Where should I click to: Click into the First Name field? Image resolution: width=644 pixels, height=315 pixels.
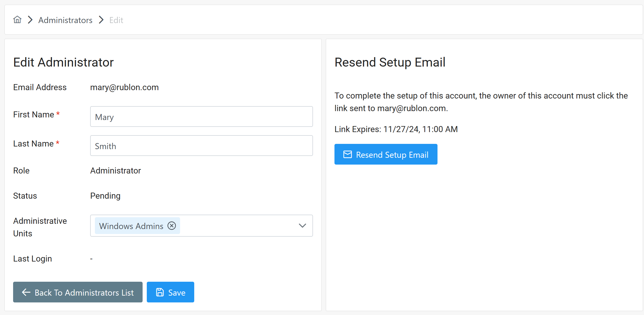[x=201, y=117]
